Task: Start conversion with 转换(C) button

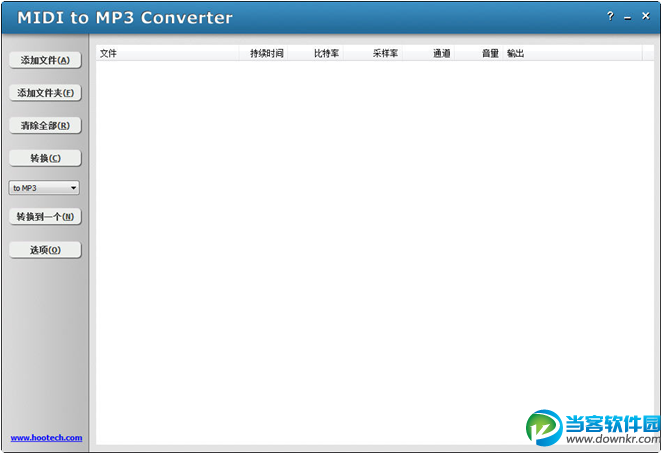Action: [45, 158]
